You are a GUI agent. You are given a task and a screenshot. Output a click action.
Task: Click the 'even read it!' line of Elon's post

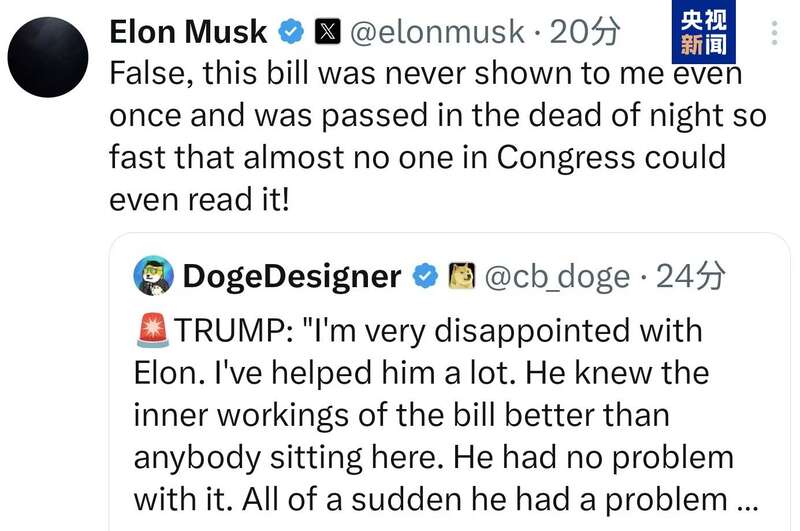click(x=198, y=199)
